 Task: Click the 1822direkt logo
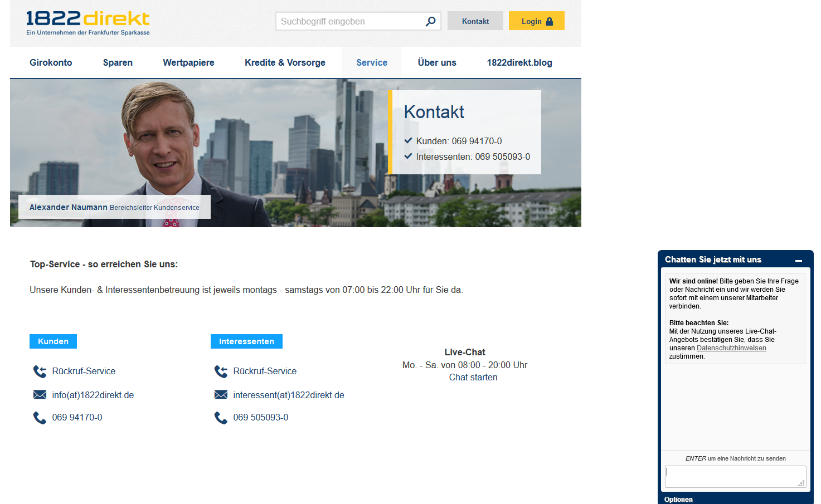pos(88,22)
